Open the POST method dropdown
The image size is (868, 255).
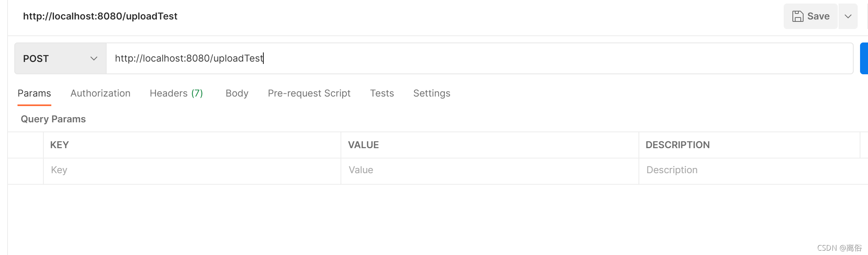pyautogui.click(x=60, y=58)
